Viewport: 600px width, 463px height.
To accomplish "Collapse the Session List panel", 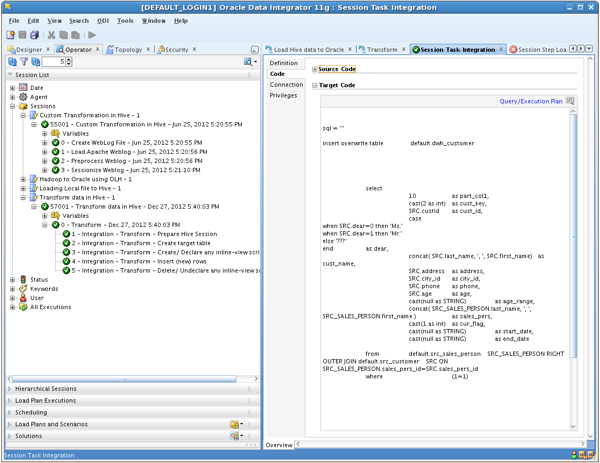I will coord(10,75).
